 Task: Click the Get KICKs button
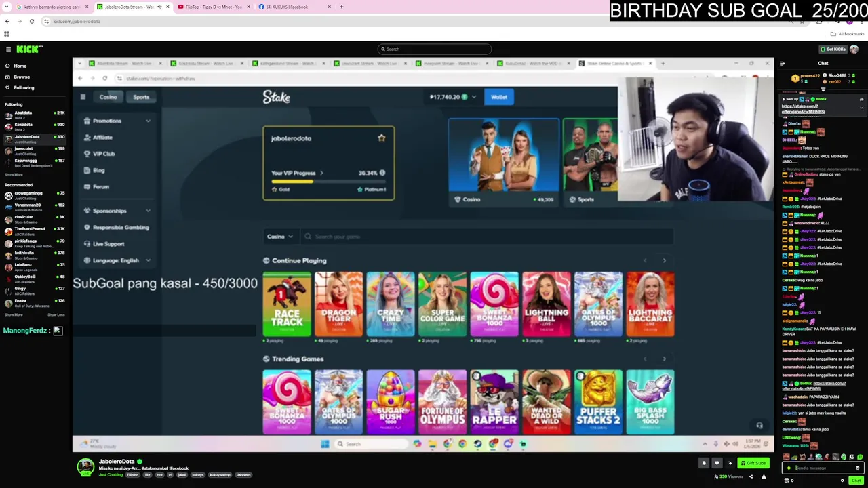(x=833, y=49)
